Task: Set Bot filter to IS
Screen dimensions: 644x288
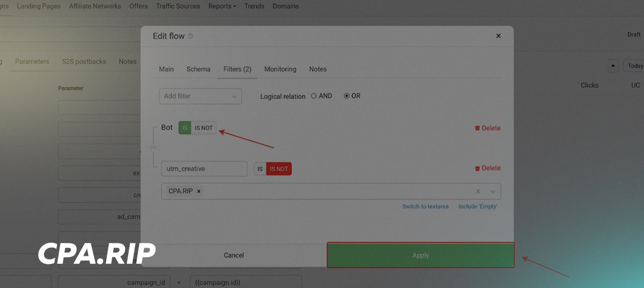Action: click(x=185, y=128)
